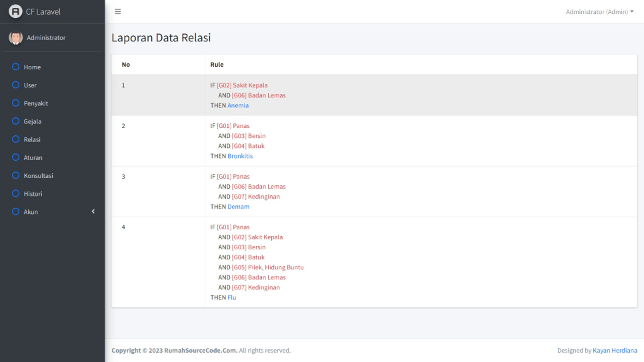This screenshot has width=644, height=362.
Task: Open the Histori menu item
Action: [53, 193]
